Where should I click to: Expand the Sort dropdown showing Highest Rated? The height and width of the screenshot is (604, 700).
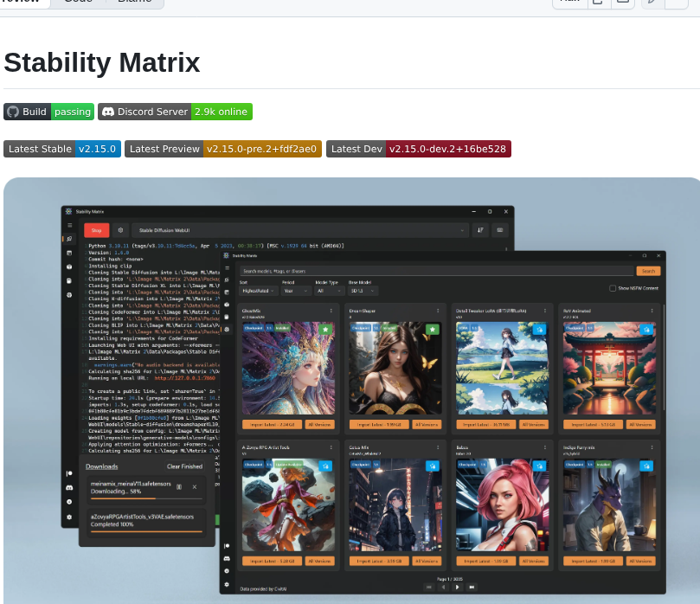point(259,291)
